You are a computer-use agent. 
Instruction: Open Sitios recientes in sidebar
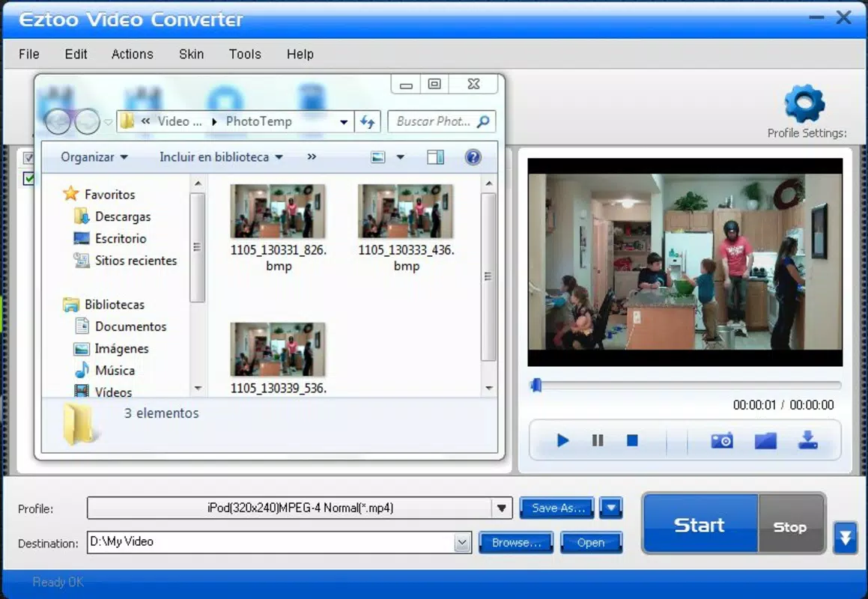[x=136, y=261]
